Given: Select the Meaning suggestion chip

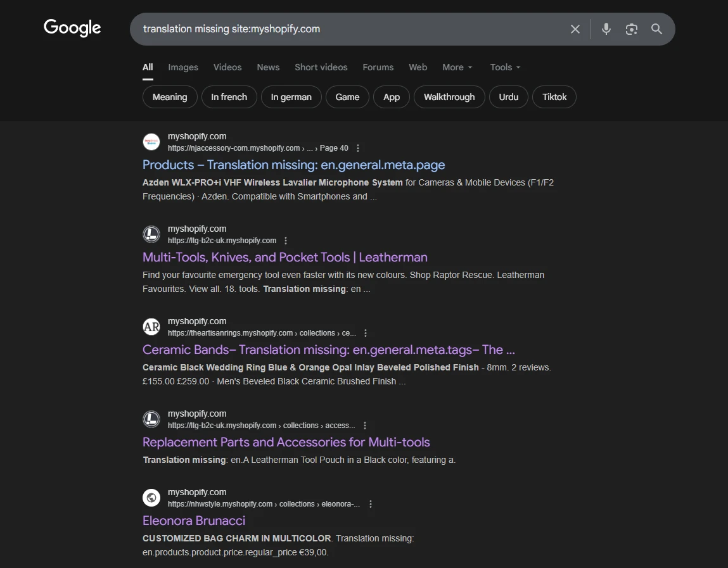Looking at the screenshot, I should point(170,97).
